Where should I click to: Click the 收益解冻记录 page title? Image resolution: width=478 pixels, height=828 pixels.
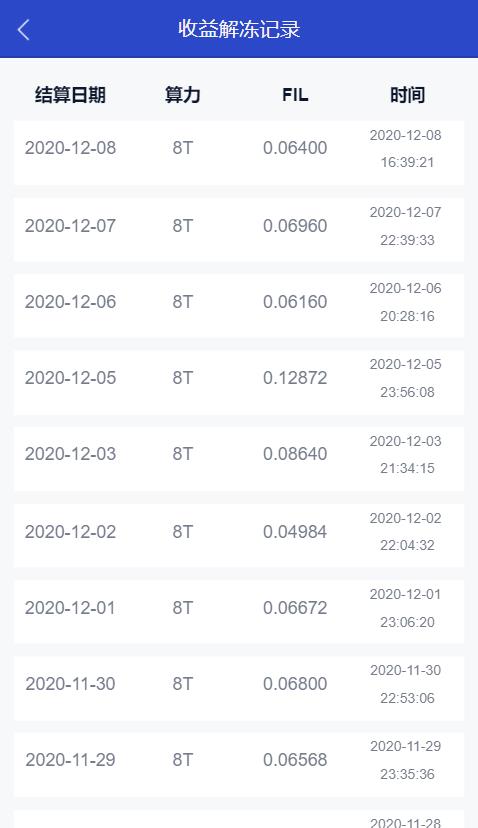[239, 29]
